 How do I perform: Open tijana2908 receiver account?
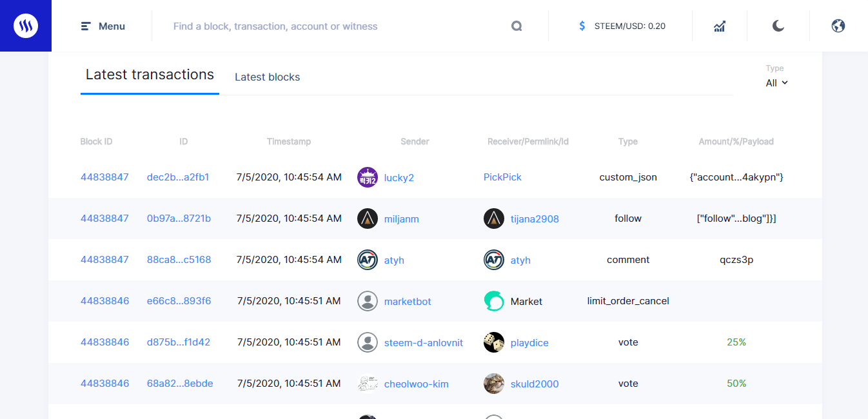click(535, 219)
